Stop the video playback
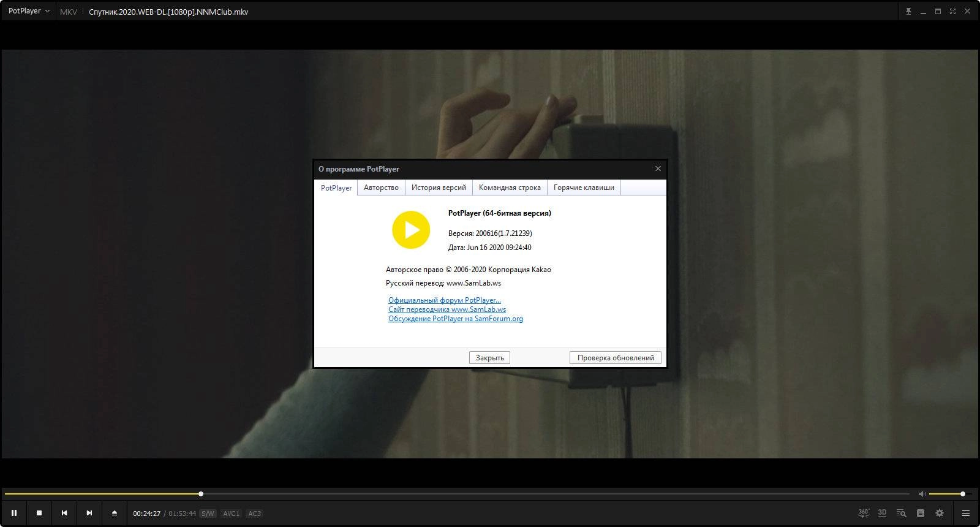980x527 pixels. click(x=39, y=513)
